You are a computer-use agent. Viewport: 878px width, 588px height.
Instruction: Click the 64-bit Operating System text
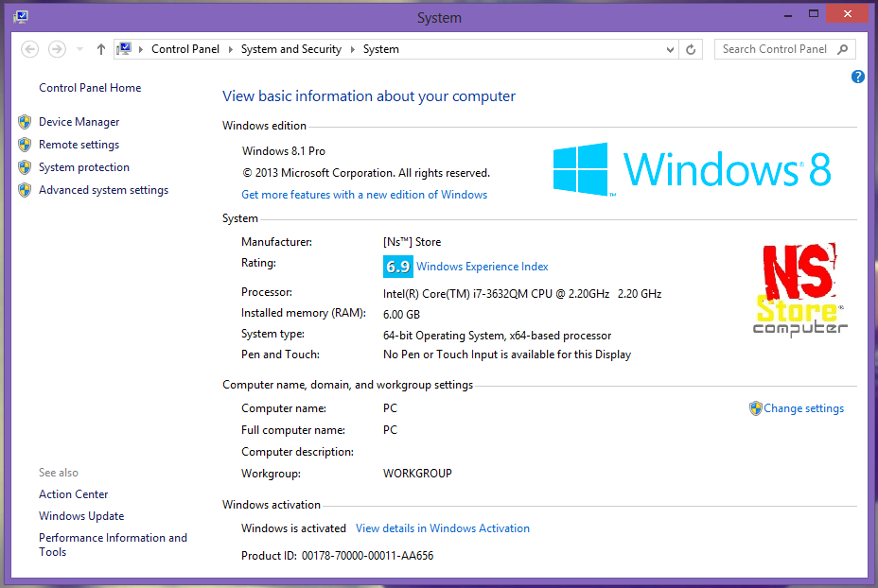point(498,336)
